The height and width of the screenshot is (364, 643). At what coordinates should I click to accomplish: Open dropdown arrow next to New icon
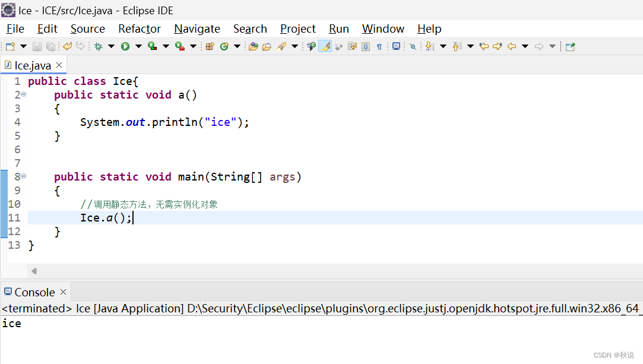click(23, 46)
